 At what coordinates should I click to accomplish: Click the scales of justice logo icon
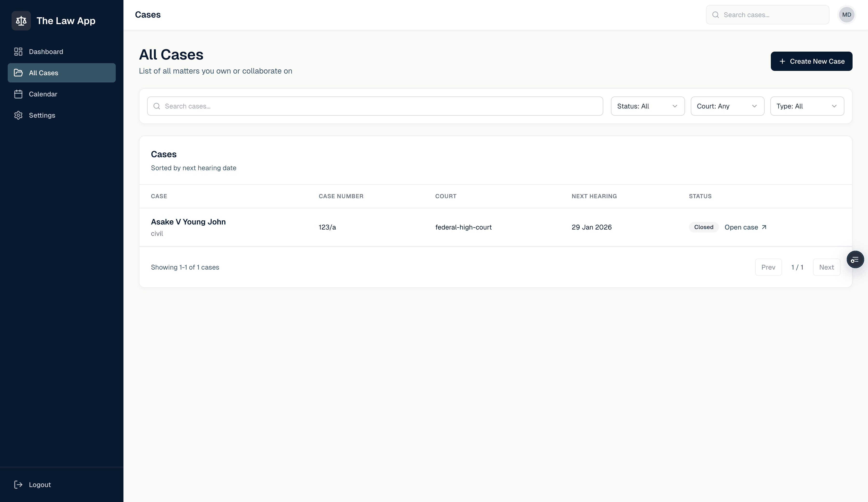pyautogui.click(x=21, y=21)
